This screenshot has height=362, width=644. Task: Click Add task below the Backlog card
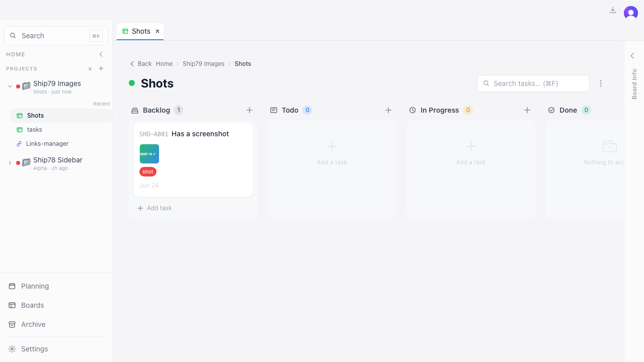pyautogui.click(x=154, y=208)
